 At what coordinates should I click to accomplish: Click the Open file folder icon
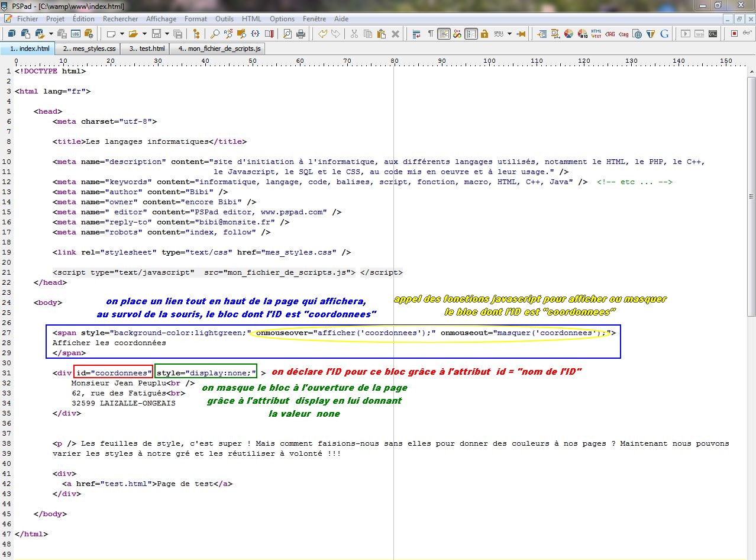point(134,34)
